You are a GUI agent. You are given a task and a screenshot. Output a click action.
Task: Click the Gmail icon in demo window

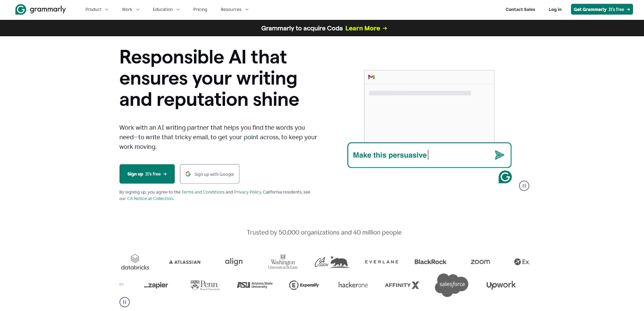[x=371, y=77]
